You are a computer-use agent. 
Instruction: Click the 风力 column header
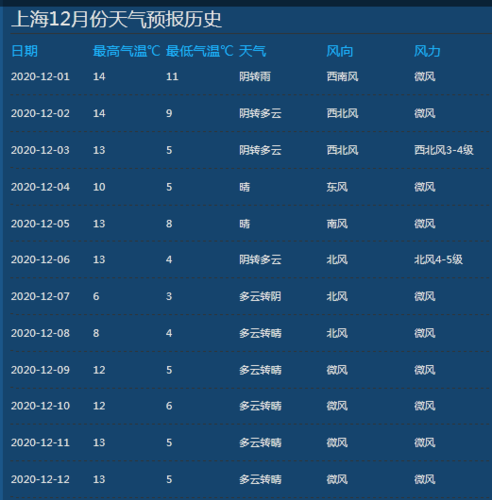click(427, 51)
